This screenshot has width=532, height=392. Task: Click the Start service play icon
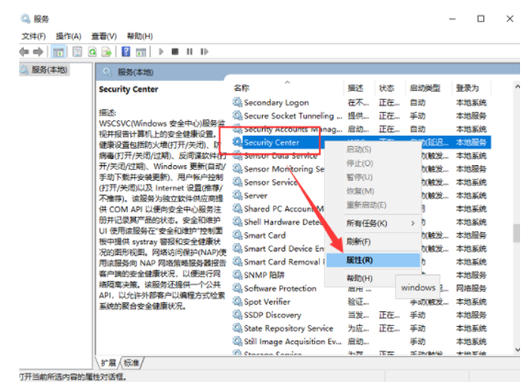click(161, 52)
